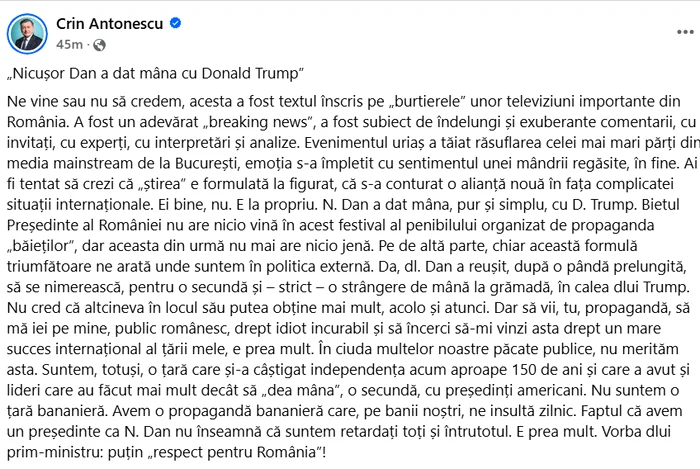Click the quoted word „băieților”
This screenshot has height=469, width=700.
[40, 246]
